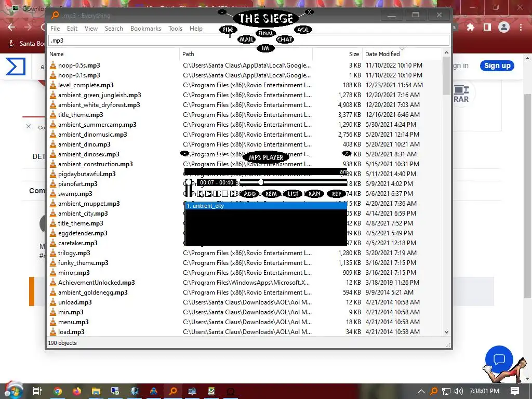
Task: Click the .mp3 search field in Everything
Action: click(249, 41)
